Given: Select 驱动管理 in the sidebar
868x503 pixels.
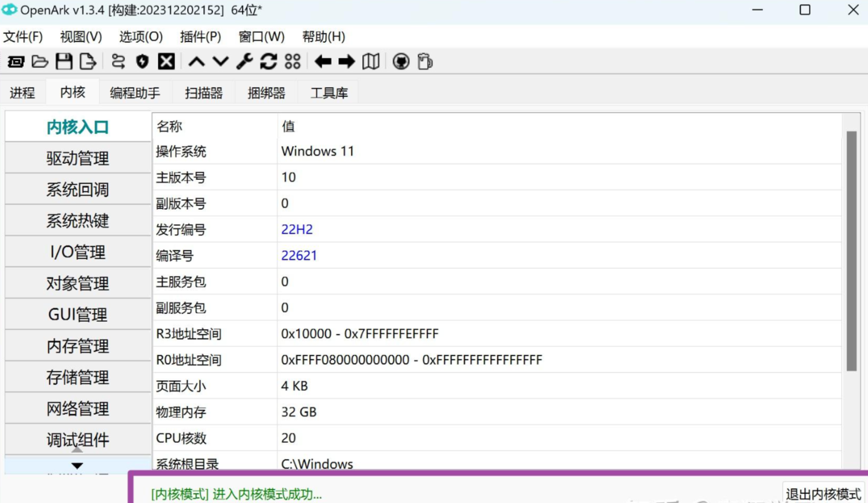Looking at the screenshot, I should (x=77, y=158).
